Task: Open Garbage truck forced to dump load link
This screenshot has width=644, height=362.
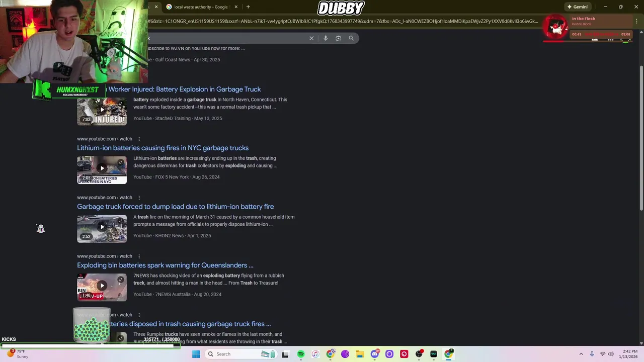Action: [x=175, y=207]
